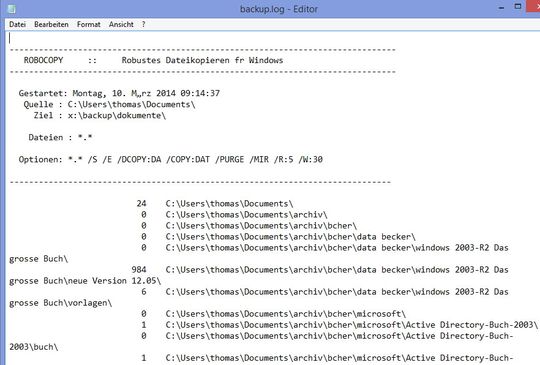
Task: Click the line ending with 'bcher\microsoft\'
Action: tap(286, 314)
